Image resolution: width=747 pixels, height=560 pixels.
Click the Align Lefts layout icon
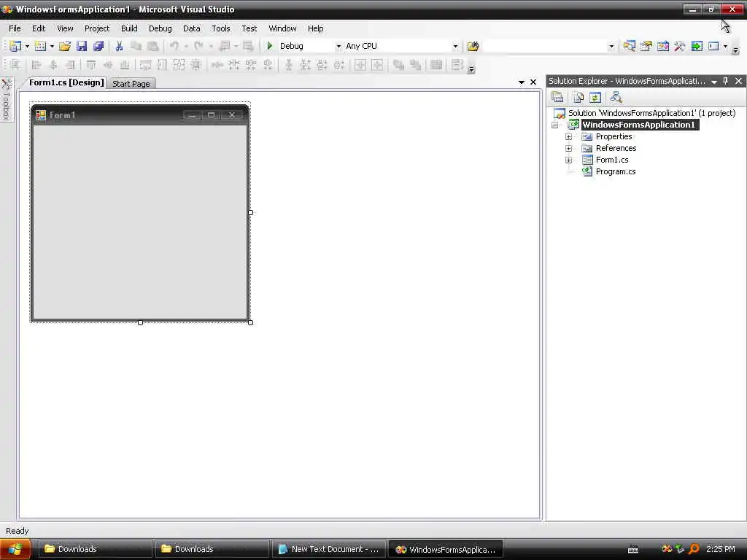(36, 65)
